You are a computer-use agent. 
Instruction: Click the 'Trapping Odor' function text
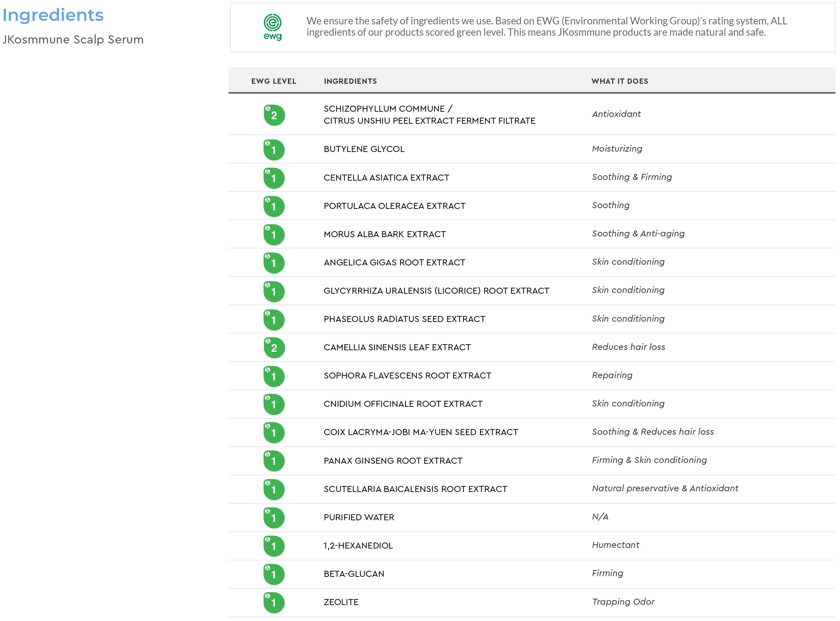click(623, 602)
